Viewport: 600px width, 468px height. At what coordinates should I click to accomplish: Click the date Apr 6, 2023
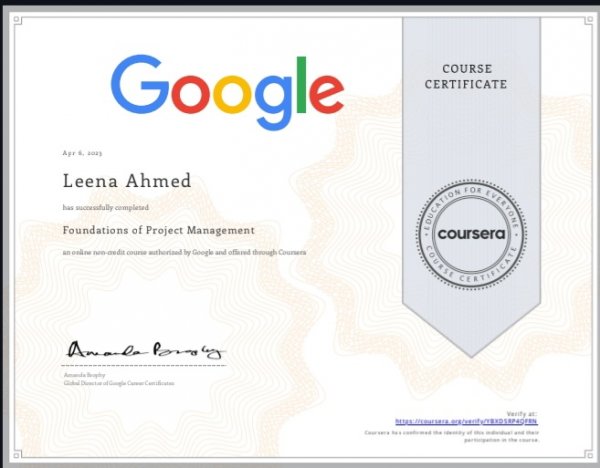82,152
